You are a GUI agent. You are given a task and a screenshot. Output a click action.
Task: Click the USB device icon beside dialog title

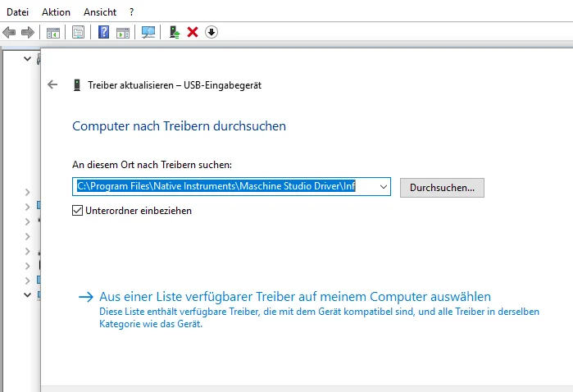(77, 85)
